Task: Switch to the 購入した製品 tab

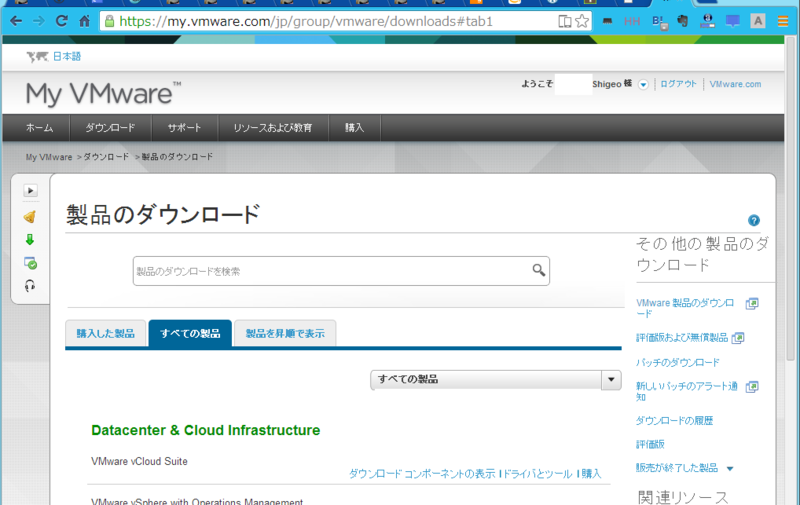Action: (106, 334)
